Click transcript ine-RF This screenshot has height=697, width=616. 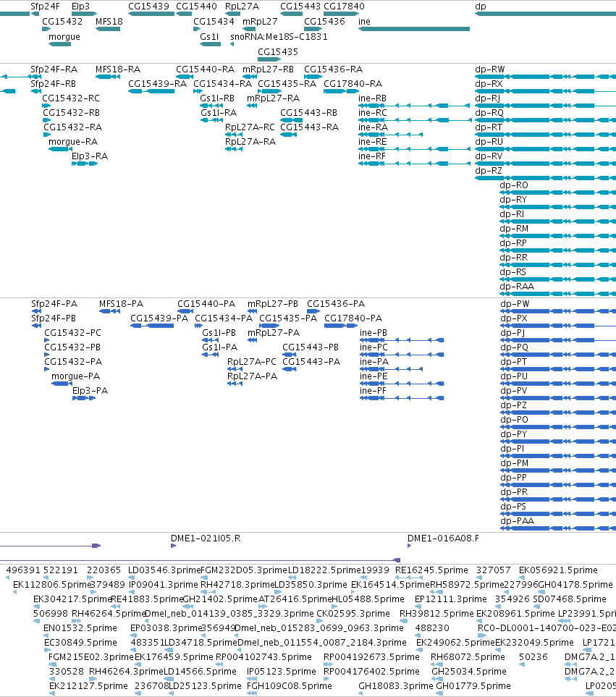pyautogui.click(x=371, y=156)
